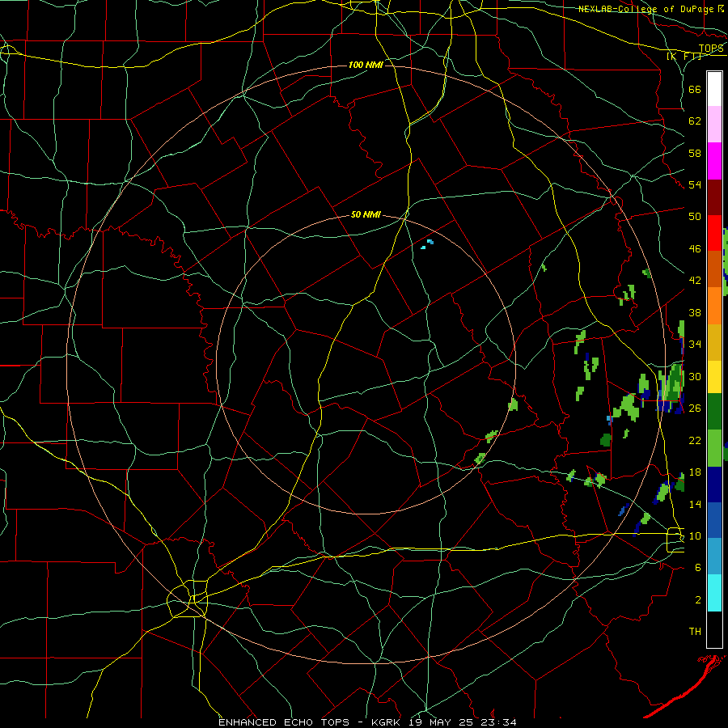The image size is (728, 728).
Task: Click the light pink legend swatch
Action: click(x=714, y=125)
